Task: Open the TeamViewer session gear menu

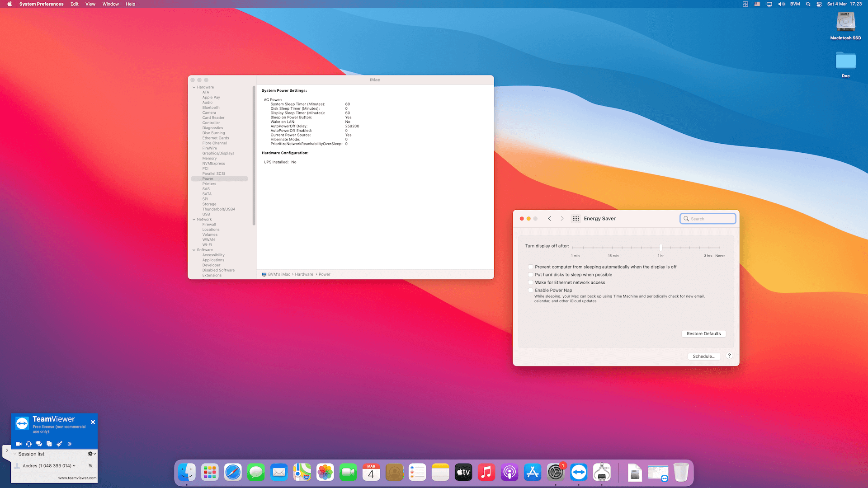Action: [91, 454]
